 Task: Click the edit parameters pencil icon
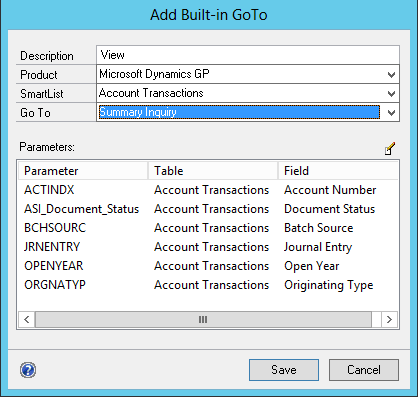[390, 149]
